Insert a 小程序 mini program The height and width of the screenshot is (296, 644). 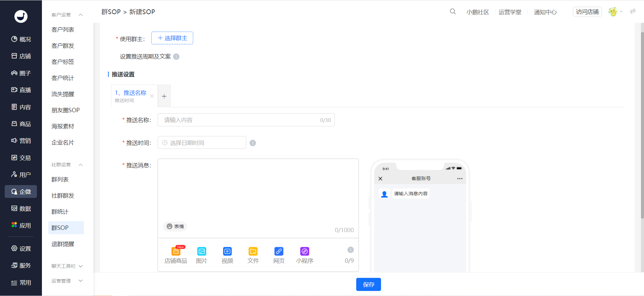click(305, 255)
